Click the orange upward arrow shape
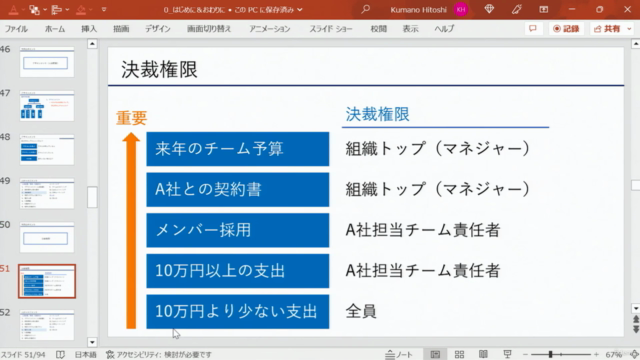This screenshot has height=360, width=640. (131, 231)
